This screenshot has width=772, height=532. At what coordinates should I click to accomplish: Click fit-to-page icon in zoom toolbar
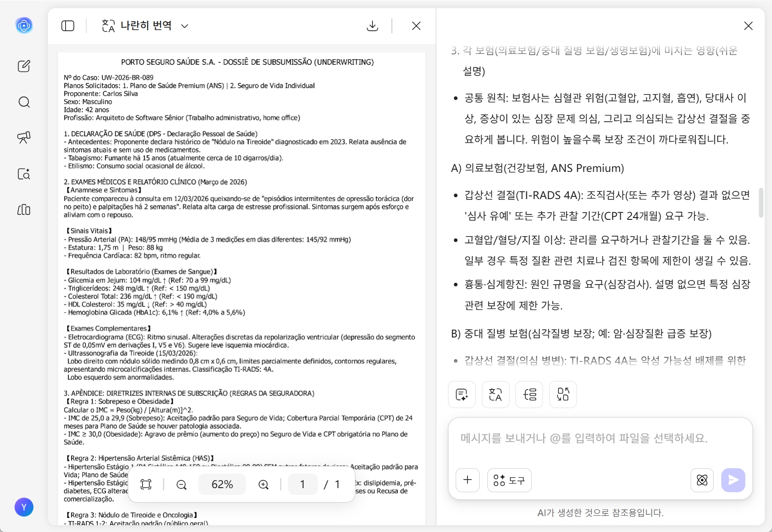tap(146, 484)
